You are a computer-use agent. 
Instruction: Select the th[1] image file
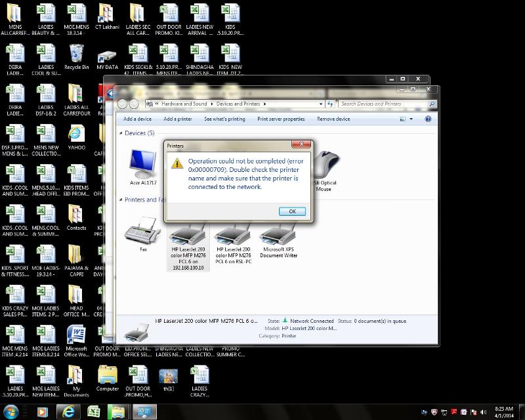click(169, 380)
